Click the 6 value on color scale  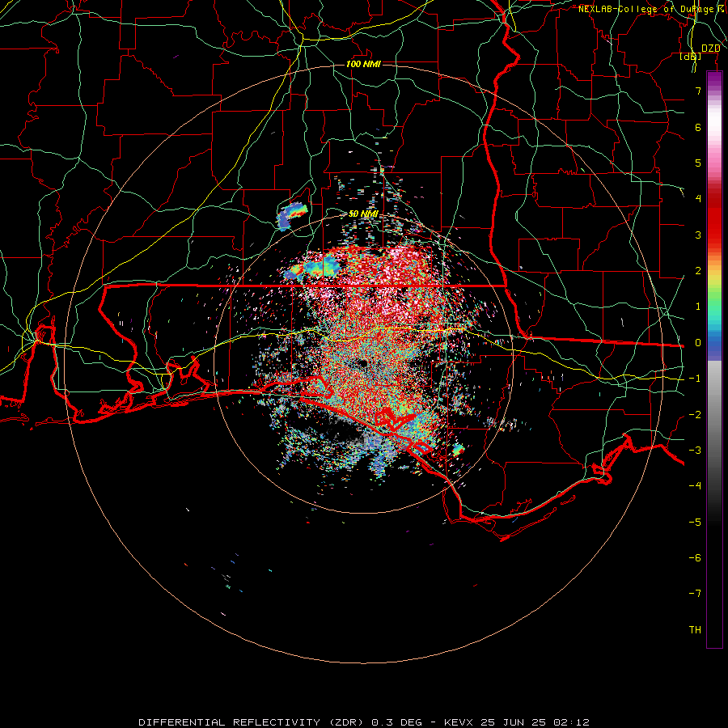(698, 127)
